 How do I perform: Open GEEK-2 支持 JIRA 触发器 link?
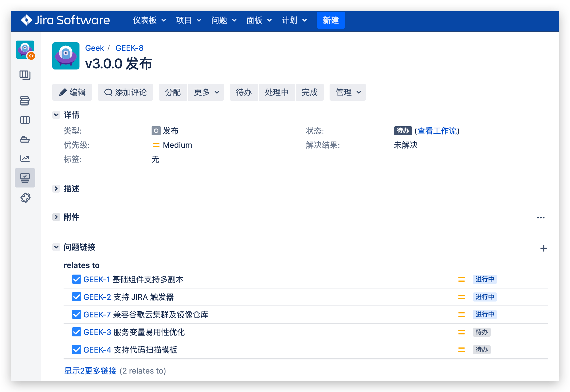pos(129,297)
